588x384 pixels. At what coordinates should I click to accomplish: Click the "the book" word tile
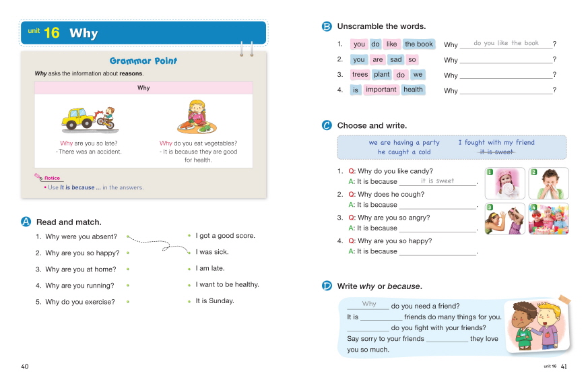(419, 44)
